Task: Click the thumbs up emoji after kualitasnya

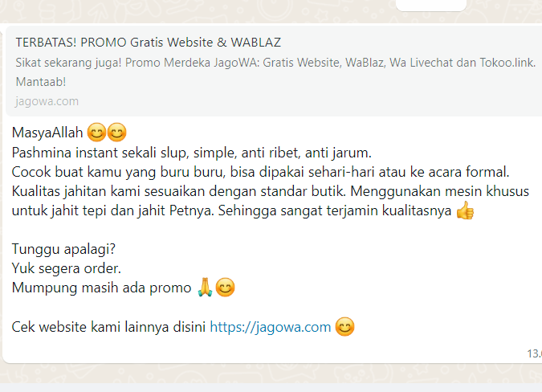Action: 465,210
